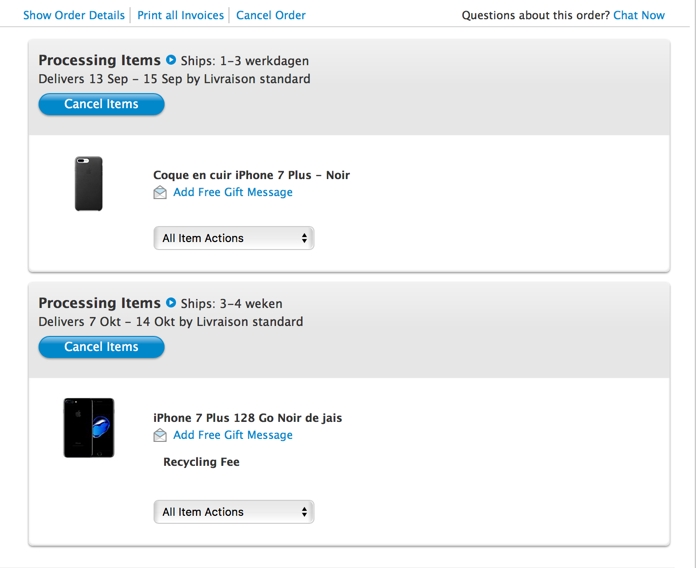Screen dimensions: 696x568
Task: Click envelope icon for iPhone 7 Plus gift message
Action: 160,435
